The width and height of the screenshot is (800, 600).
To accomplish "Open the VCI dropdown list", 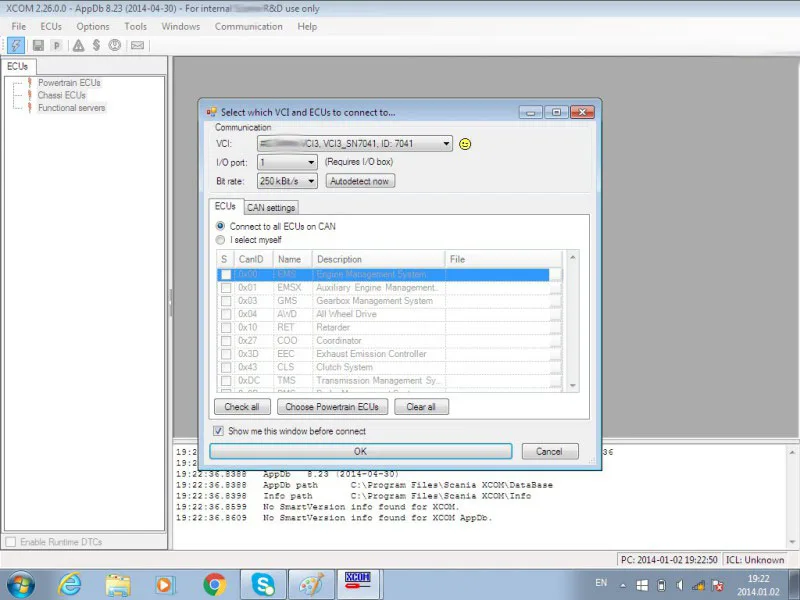I will 446,144.
